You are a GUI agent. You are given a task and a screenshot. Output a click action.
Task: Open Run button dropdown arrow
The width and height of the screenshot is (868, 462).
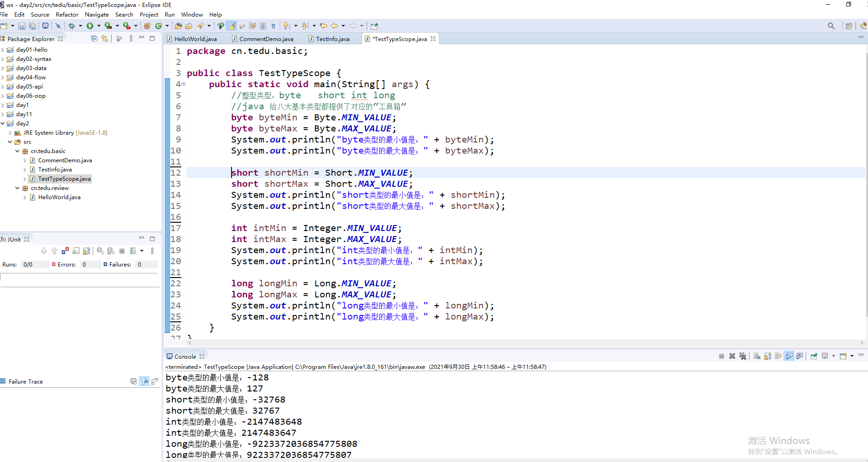tap(99, 26)
